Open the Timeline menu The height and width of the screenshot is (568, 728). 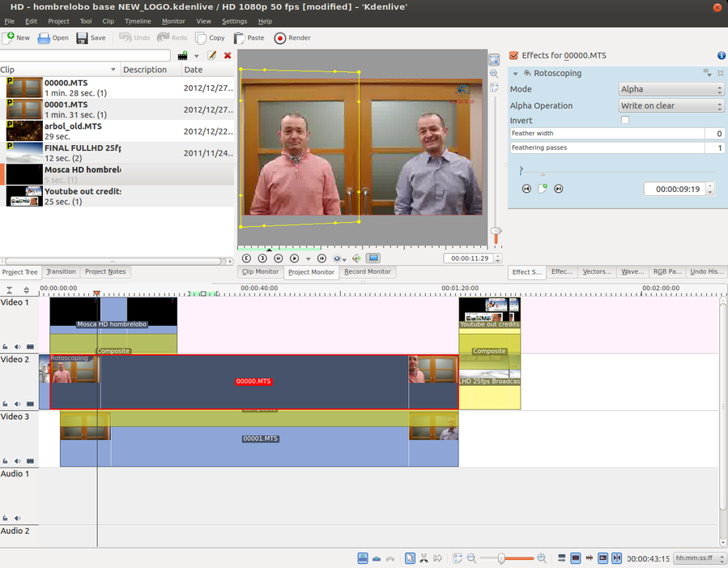click(138, 21)
